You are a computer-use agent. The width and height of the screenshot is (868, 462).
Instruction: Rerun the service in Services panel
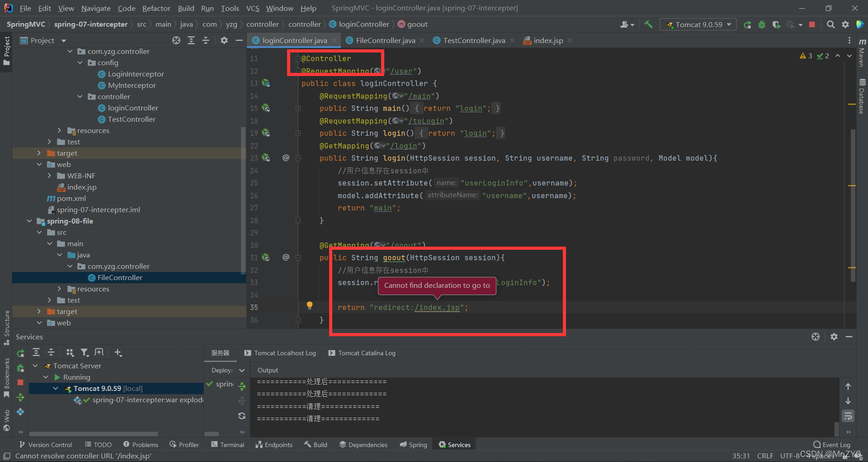(20, 353)
